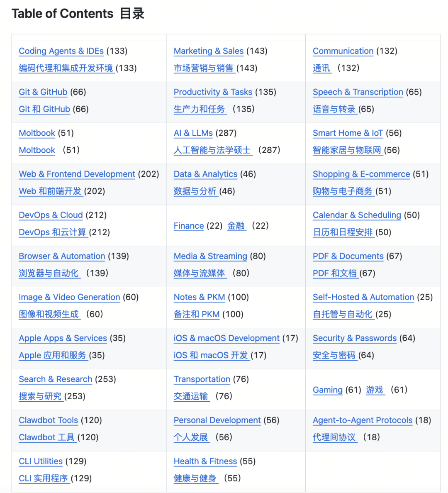Open the Git & GitHub category link
This screenshot has height=493, width=448.
pos(43,92)
